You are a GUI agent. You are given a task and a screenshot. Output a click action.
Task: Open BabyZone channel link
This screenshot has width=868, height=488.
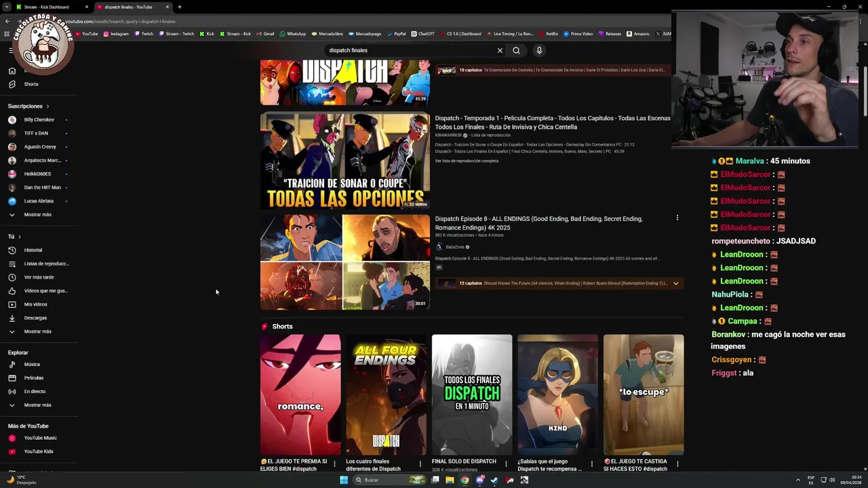pyautogui.click(x=455, y=247)
